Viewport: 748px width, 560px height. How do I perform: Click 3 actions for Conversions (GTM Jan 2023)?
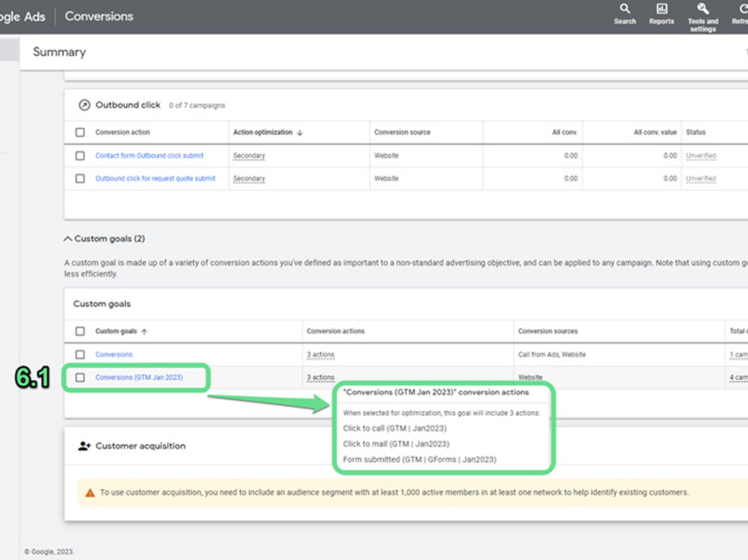[x=321, y=378]
